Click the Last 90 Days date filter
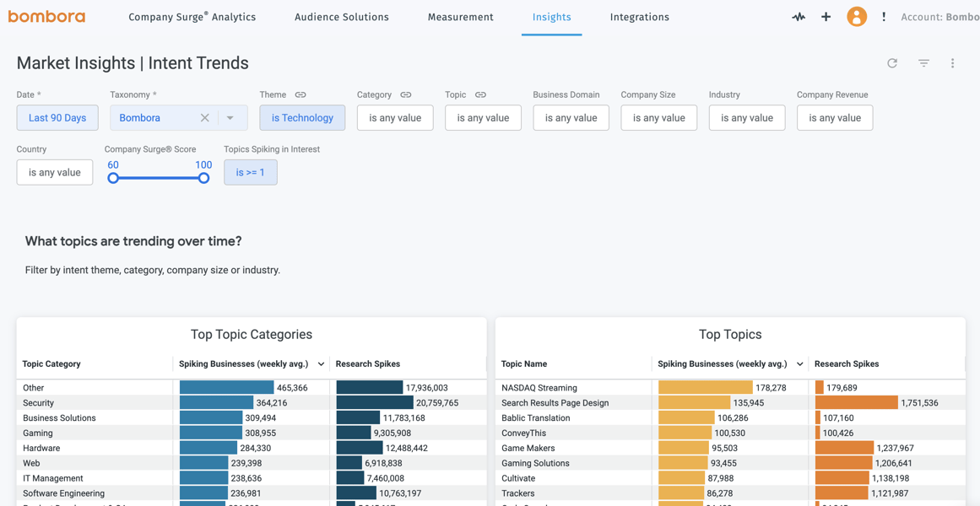The width and height of the screenshot is (980, 506). coord(57,117)
